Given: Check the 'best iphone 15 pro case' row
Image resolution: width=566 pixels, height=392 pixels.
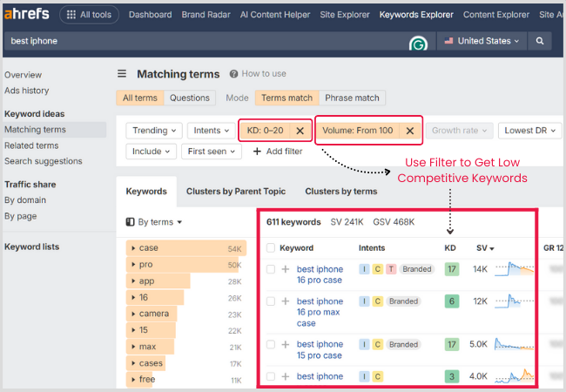Looking at the screenshot, I should tap(270, 344).
